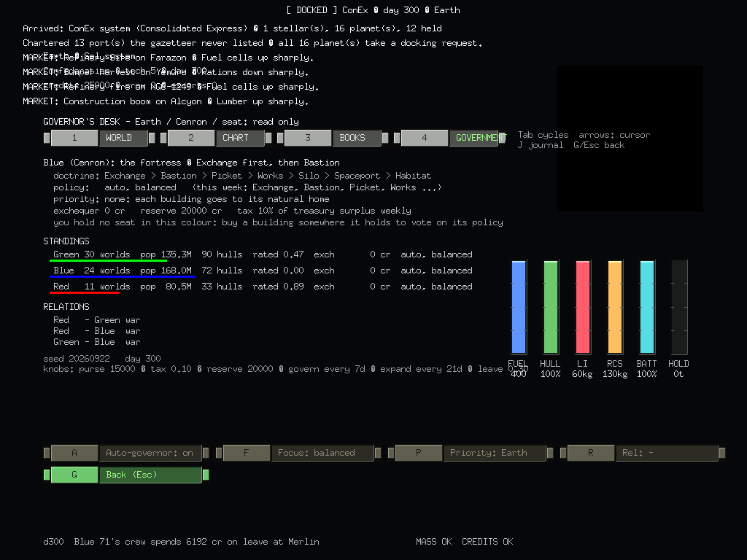Select the Red 11 worlds standings row
Viewport: 747px width, 560px height.
(263, 287)
